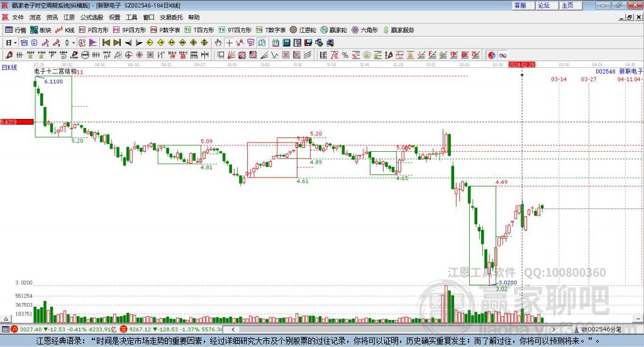The width and height of the screenshot is (644, 347).
Task: Open the 文件 menu
Action: tap(18, 17)
